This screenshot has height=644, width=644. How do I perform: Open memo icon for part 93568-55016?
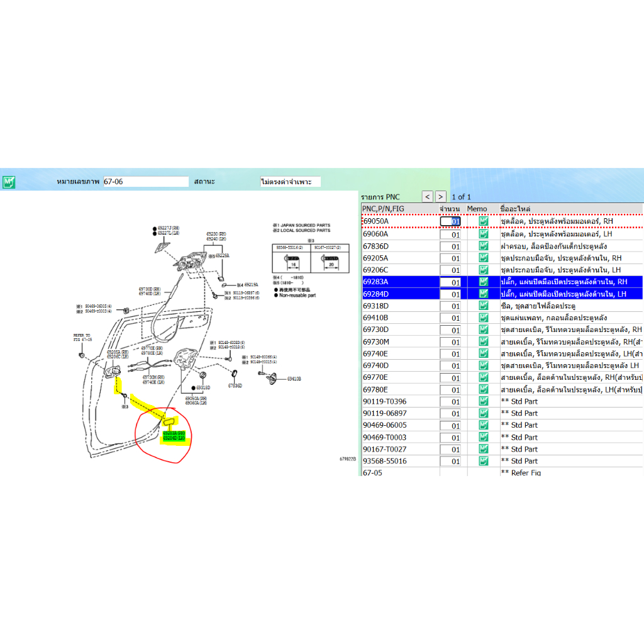(483, 461)
